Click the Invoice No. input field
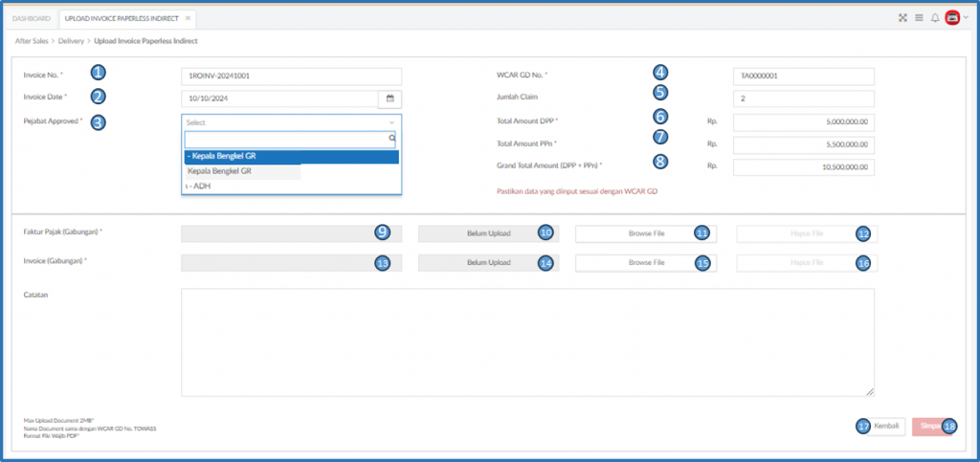980x462 pixels. tap(291, 77)
